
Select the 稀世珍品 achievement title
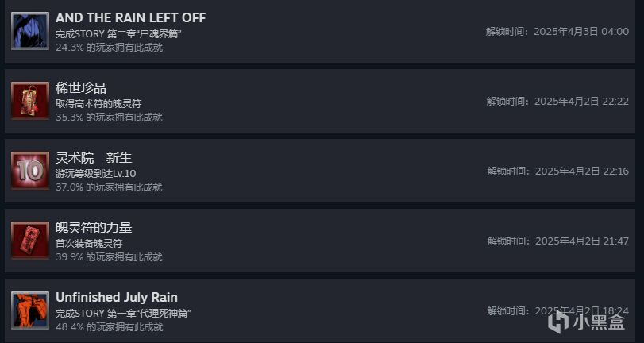pos(81,88)
